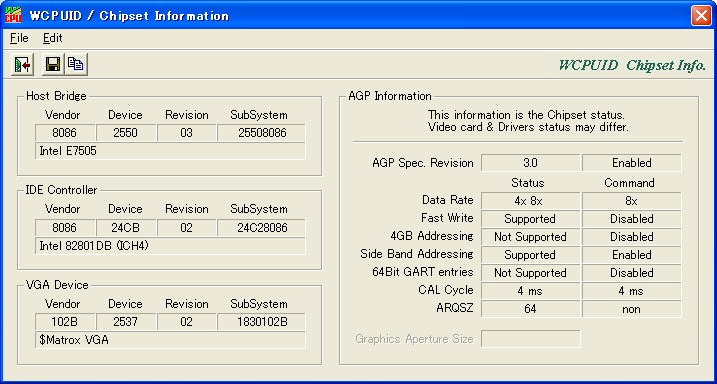
Task: Open the File menu
Action: pos(19,38)
